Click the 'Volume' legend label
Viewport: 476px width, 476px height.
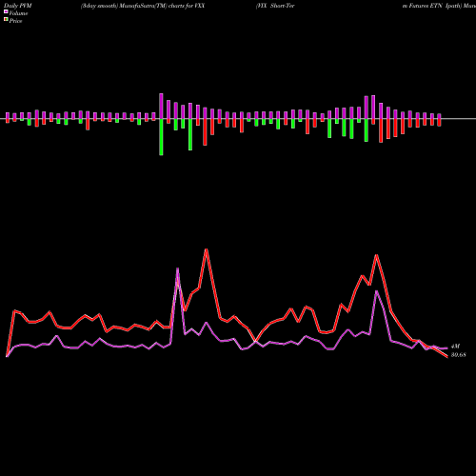click(x=18, y=13)
